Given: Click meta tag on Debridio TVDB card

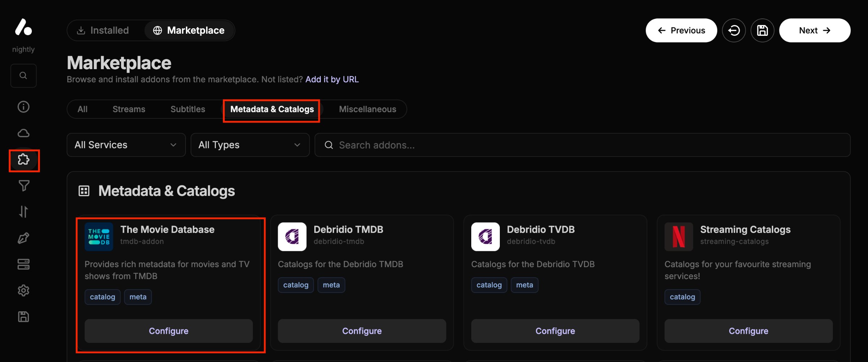Looking at the screenshot, I should coord(524,285).
